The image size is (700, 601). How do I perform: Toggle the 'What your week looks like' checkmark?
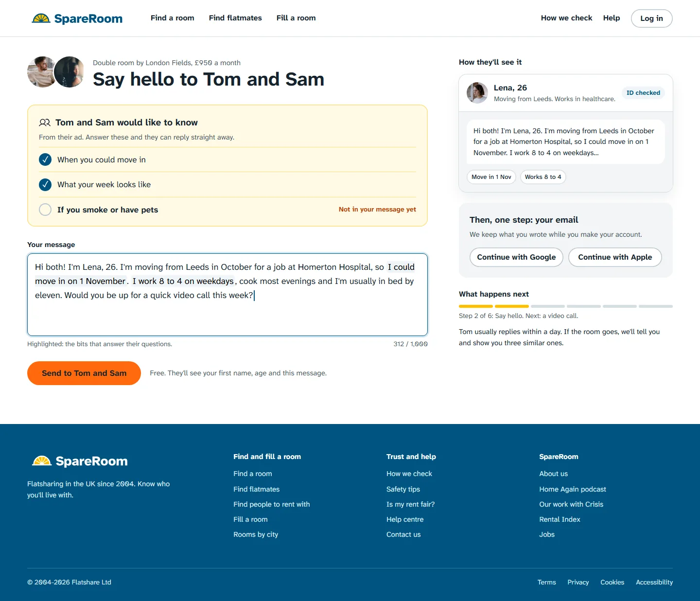point(45,184)
